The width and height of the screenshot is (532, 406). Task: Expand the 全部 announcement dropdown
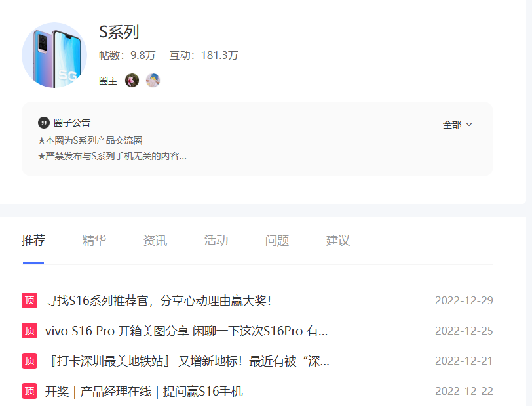pos(457,125)
